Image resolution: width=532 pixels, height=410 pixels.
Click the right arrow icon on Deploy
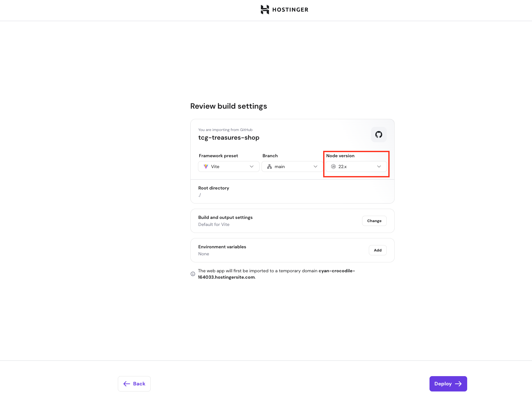click(x=458, y=384)
